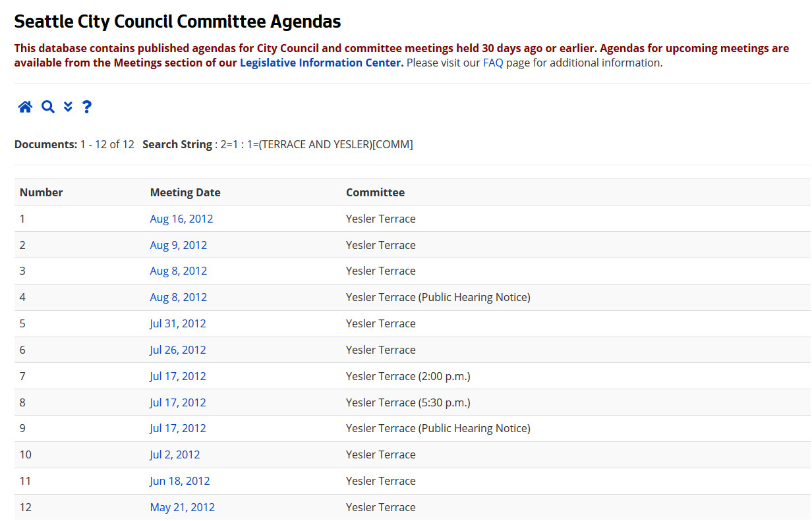This screenshot has height=521, width=812.
Task: Open help via the question mark icon
Action: click(86, 107)
